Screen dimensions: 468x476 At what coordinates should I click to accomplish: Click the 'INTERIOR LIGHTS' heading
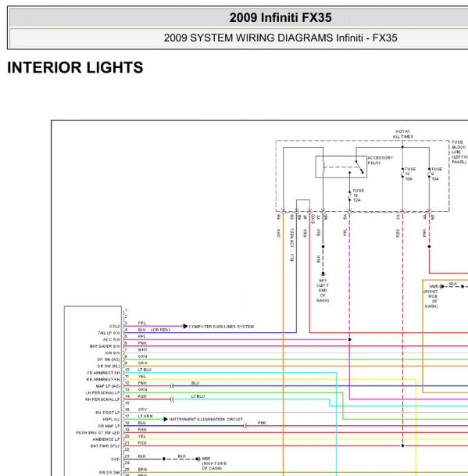coord(75,67)
